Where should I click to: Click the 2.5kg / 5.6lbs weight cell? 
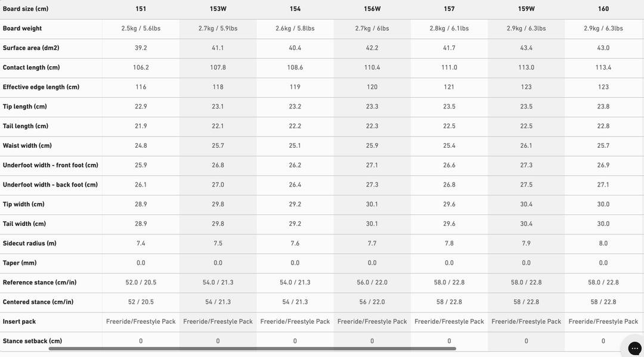tap(141, 29)
